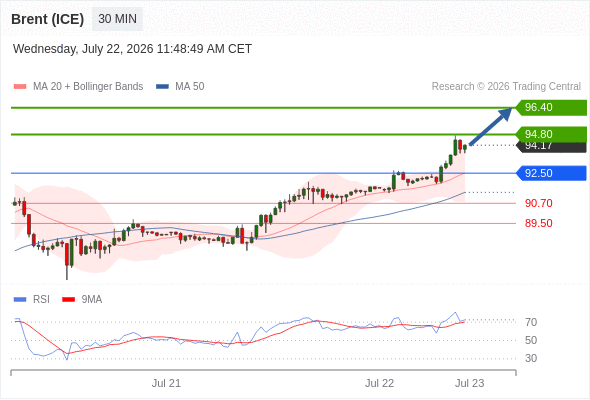This screenshot has height=400, width=590.
Task: Select the MA 50 legend label
Action: (190, 87)
